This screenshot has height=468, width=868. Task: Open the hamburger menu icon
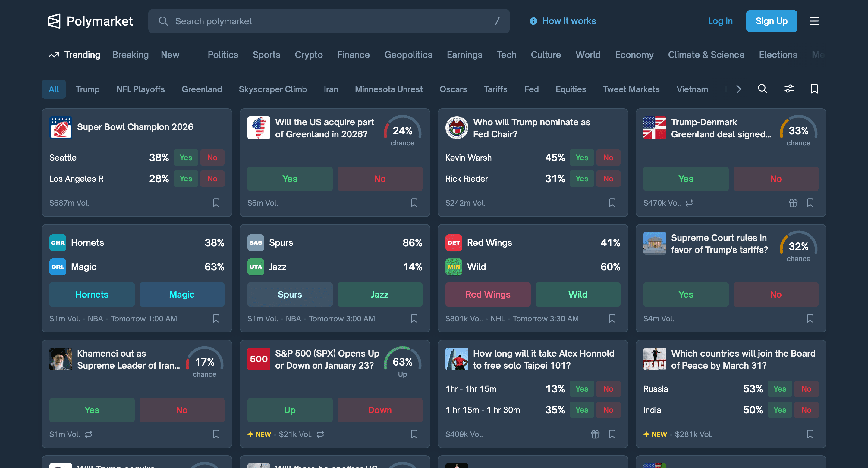814,21
